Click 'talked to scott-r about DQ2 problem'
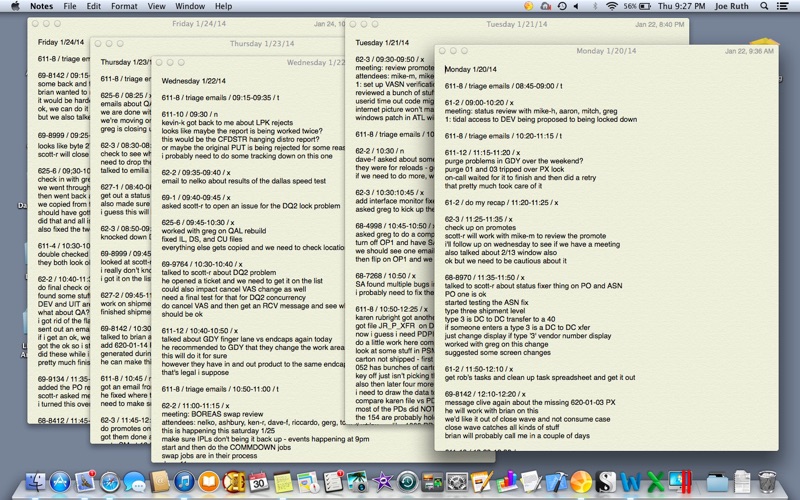The width and height of the screenshot is (800, 500). tap(219, 272)
